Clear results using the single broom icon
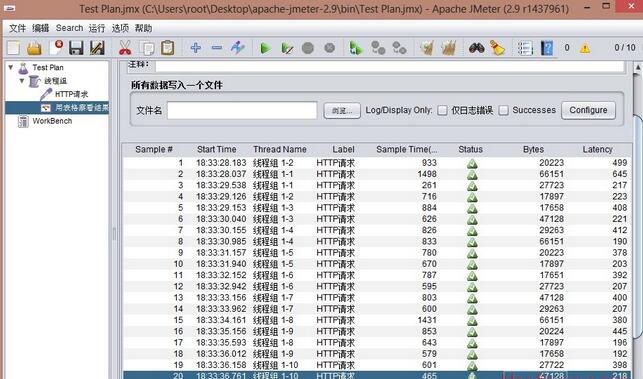The height and width of the screenshot is (379, 643). 427,48
